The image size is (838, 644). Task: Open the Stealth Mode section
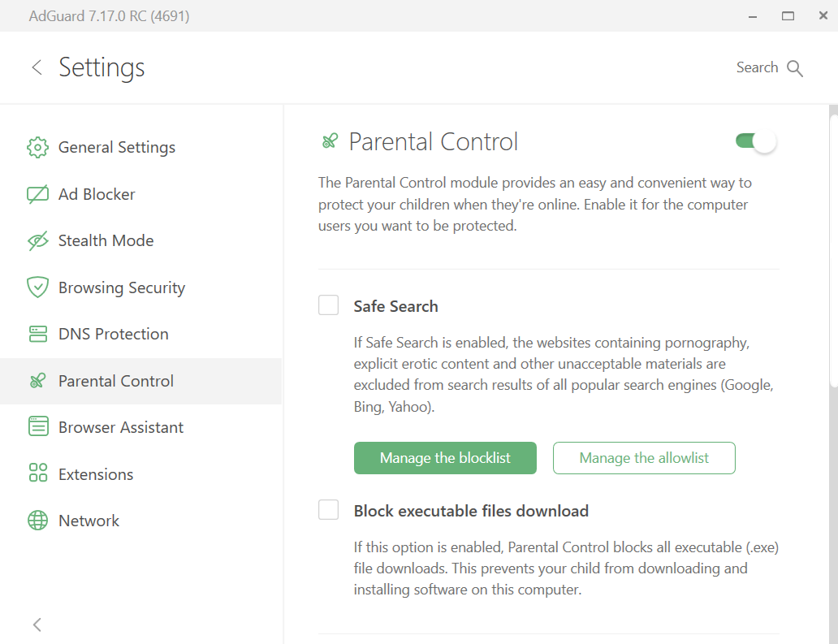[106, 241]
